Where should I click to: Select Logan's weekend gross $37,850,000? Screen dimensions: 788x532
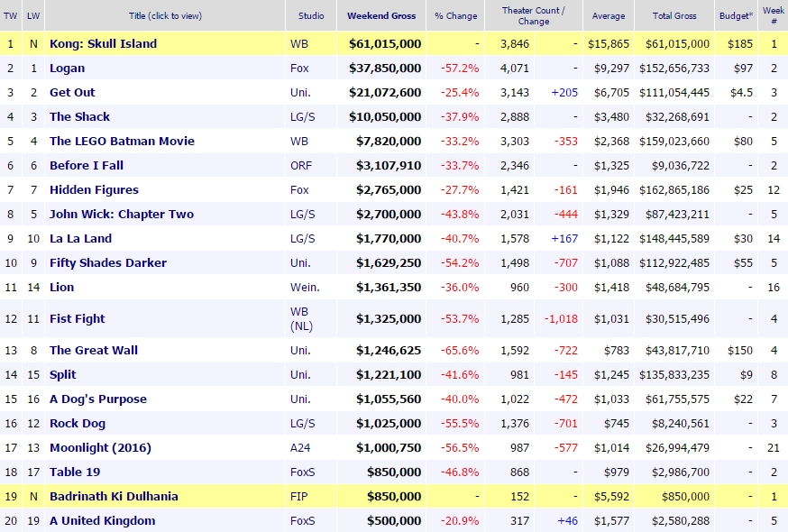coord(385,68)
